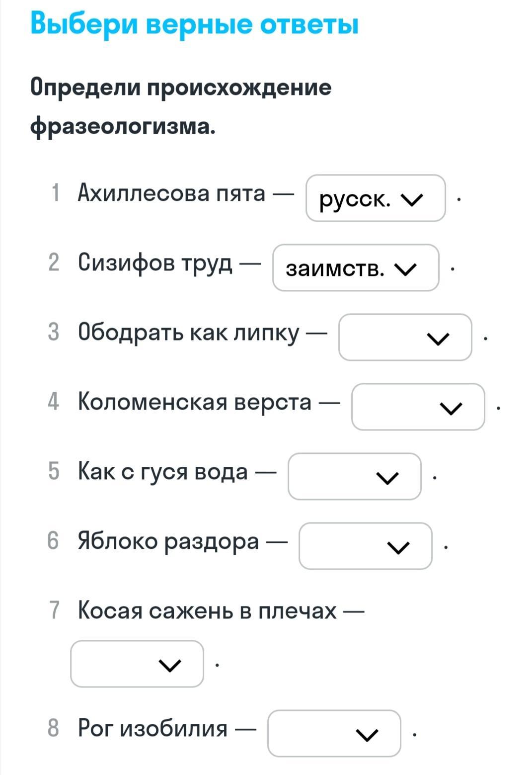The image size is (532, 775).
Task: Click the item number 1 label
Action: (55, 193)
